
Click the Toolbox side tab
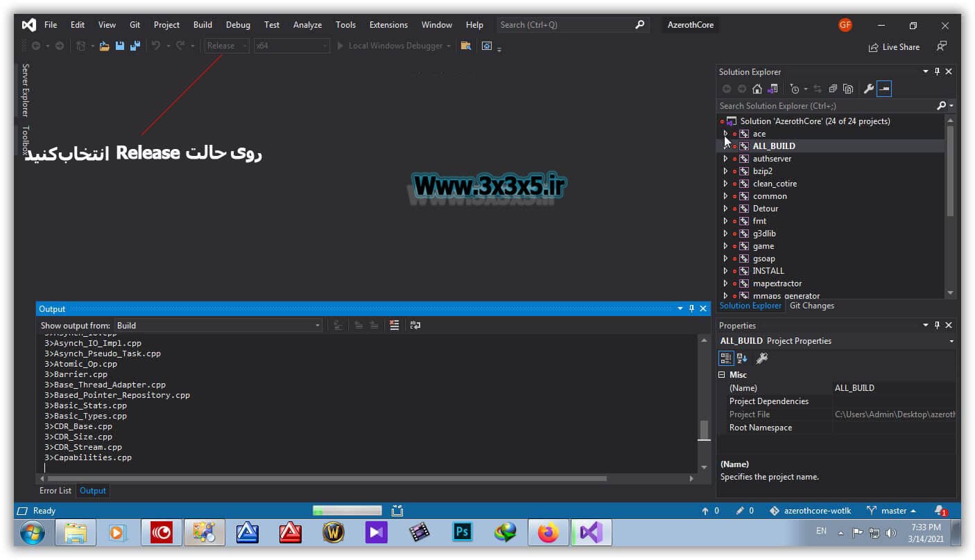point(25,140)
